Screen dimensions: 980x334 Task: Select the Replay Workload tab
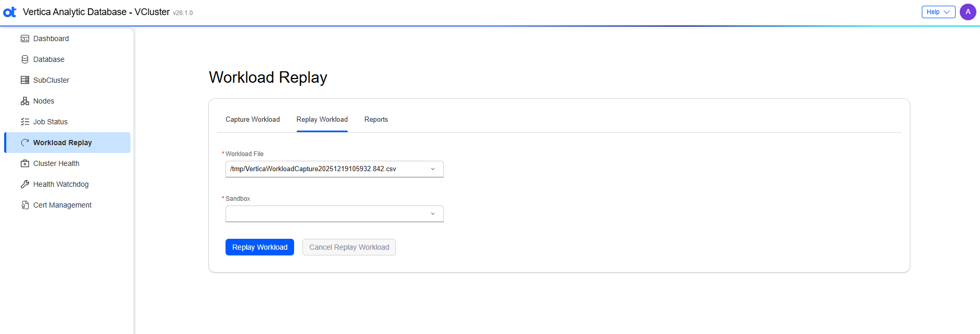322,120
